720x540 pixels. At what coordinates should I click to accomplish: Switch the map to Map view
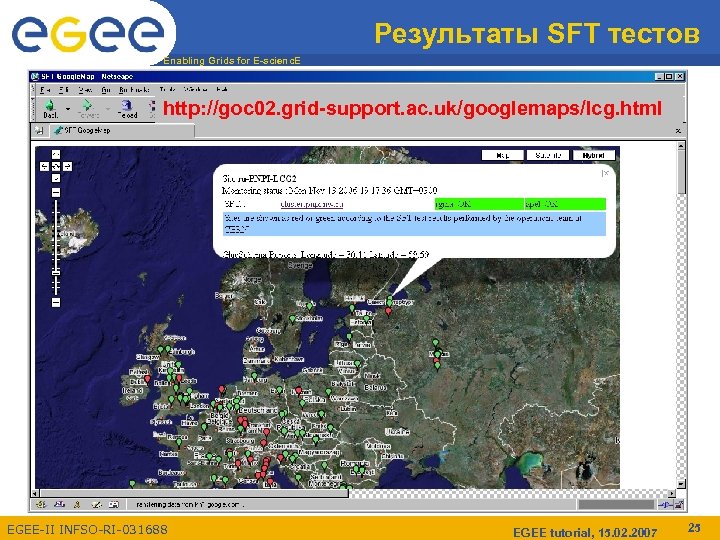(x=502, y=156)
